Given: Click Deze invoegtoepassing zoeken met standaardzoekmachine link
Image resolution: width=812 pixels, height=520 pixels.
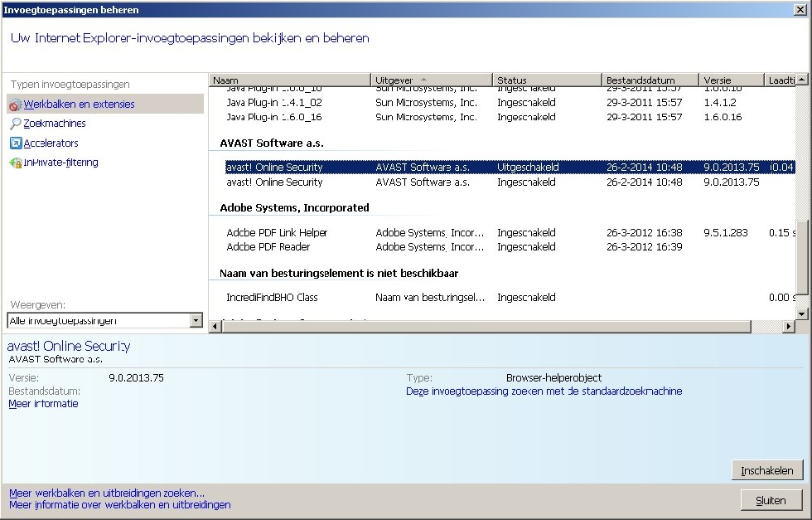Looking at the screenshot, I should point(544,391).
